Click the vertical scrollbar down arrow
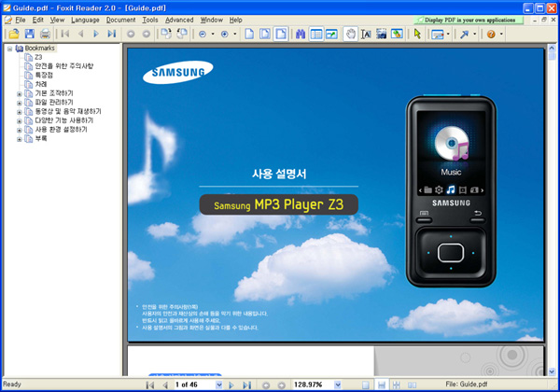Viewport: 560px width, 392px height. [552, 371]
